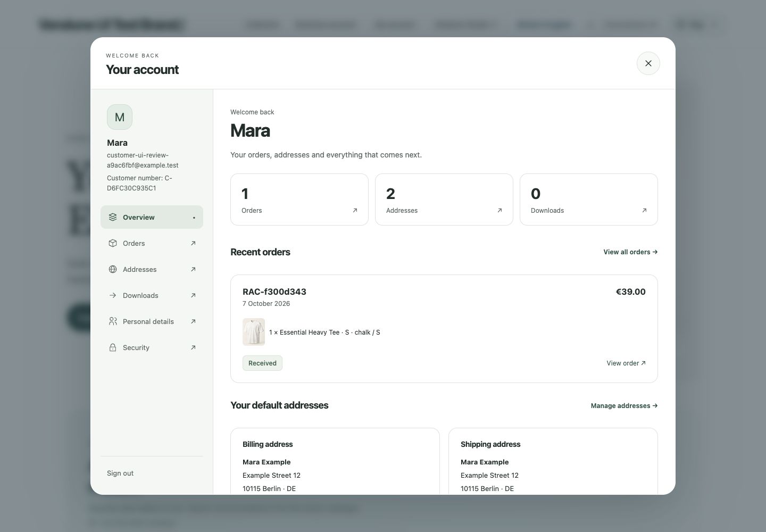Sign out of the account
The image size is (766, 532).
click(120, 473)
